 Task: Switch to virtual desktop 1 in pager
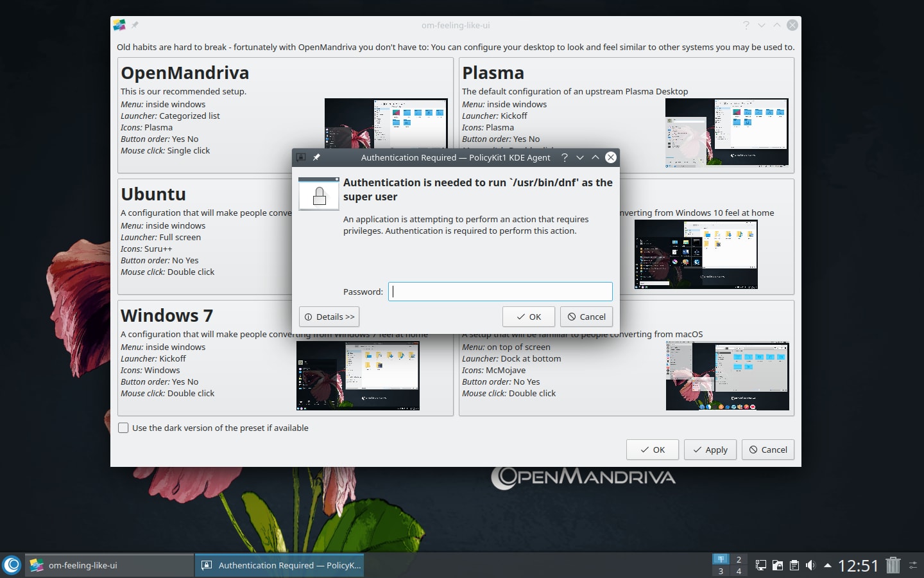721,559
